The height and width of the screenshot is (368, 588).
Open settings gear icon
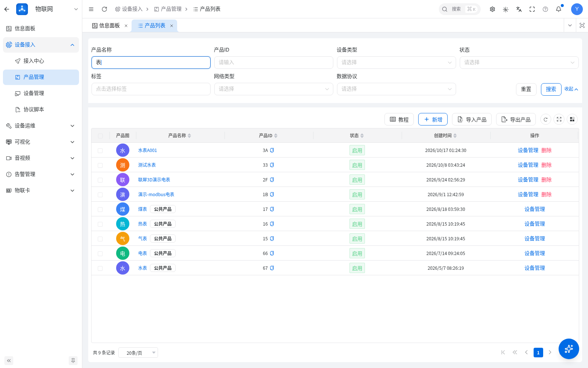click(492, 9)
